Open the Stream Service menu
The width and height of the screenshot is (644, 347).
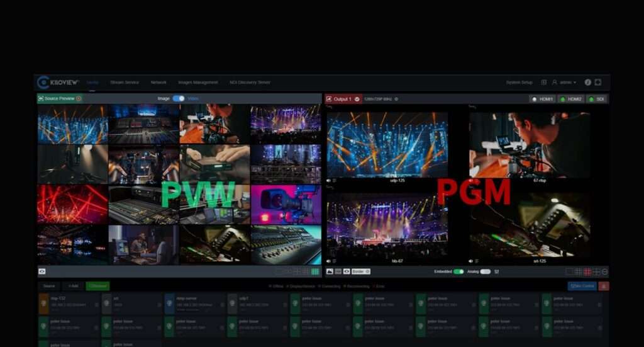(x=125, y=82)
